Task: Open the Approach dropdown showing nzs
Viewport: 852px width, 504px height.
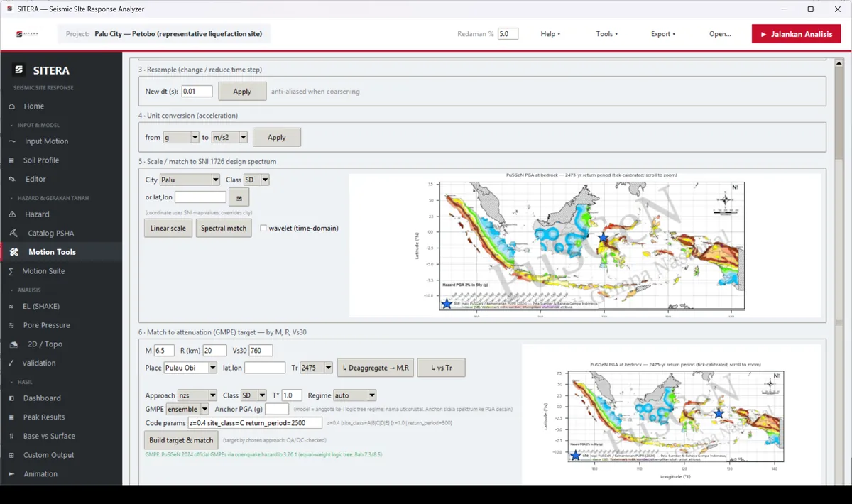Action: [197, 395]
